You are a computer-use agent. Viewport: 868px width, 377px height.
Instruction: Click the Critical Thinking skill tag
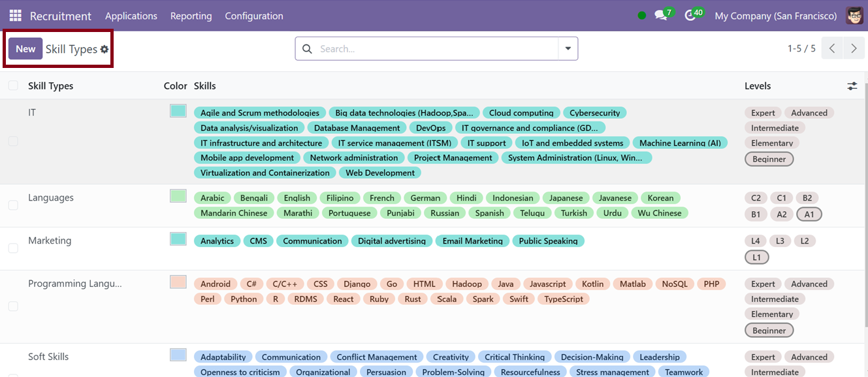[515, 357]
